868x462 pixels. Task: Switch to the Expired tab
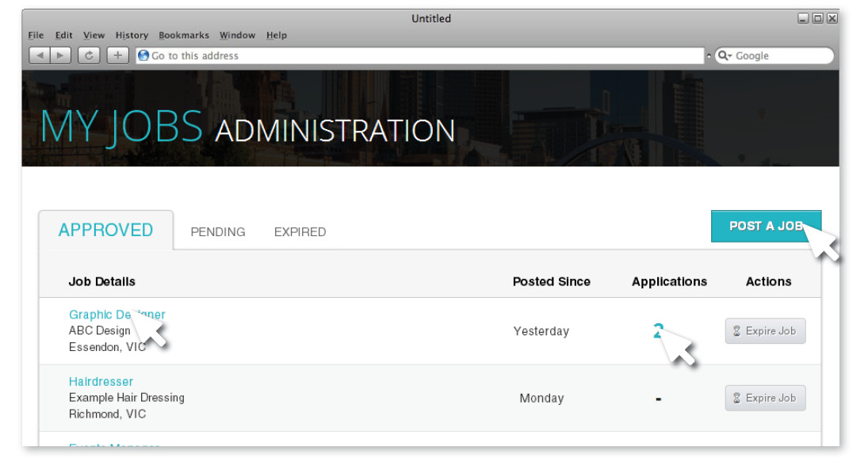300,232
